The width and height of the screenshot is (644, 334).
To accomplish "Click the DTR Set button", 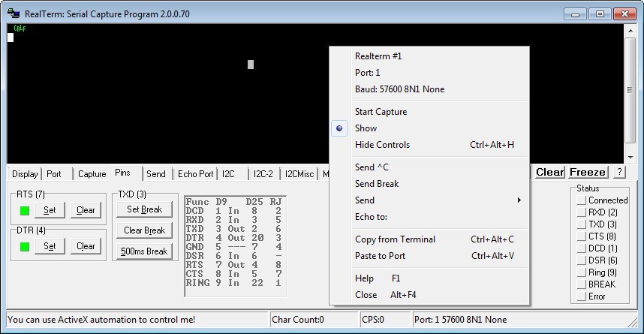I will coord(50,246).
